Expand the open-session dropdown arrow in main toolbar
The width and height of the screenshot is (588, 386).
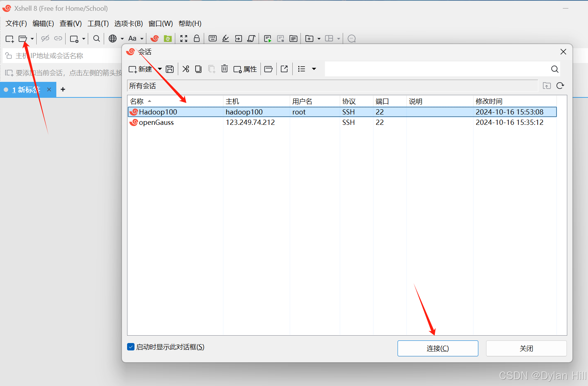32,39
